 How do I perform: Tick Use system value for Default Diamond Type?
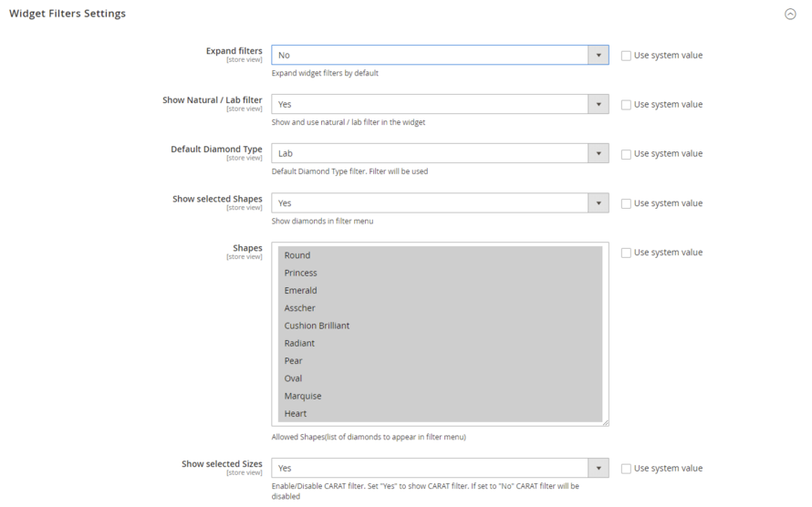point(626,154)
